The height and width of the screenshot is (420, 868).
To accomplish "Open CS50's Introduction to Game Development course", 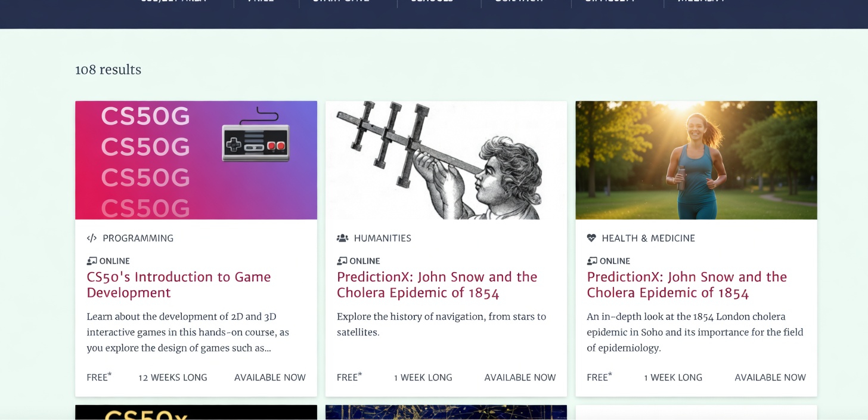I will pos(179,285).
